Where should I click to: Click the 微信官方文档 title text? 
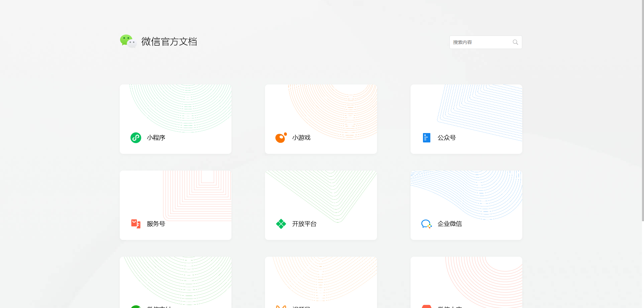169,42
